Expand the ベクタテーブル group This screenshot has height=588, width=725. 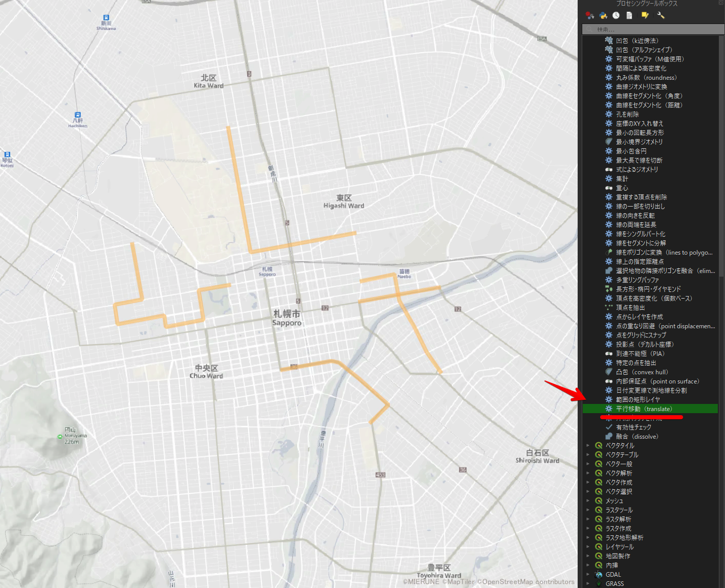588,455
